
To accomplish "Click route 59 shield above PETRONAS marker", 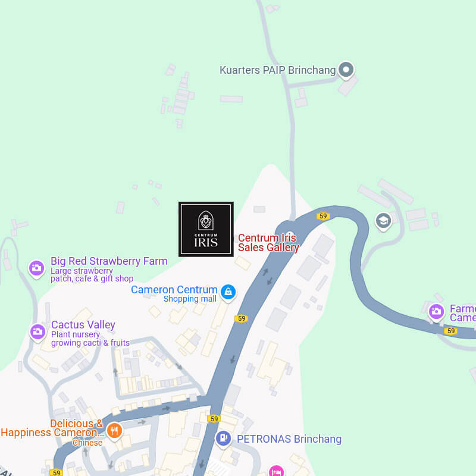I will point(214,419).
